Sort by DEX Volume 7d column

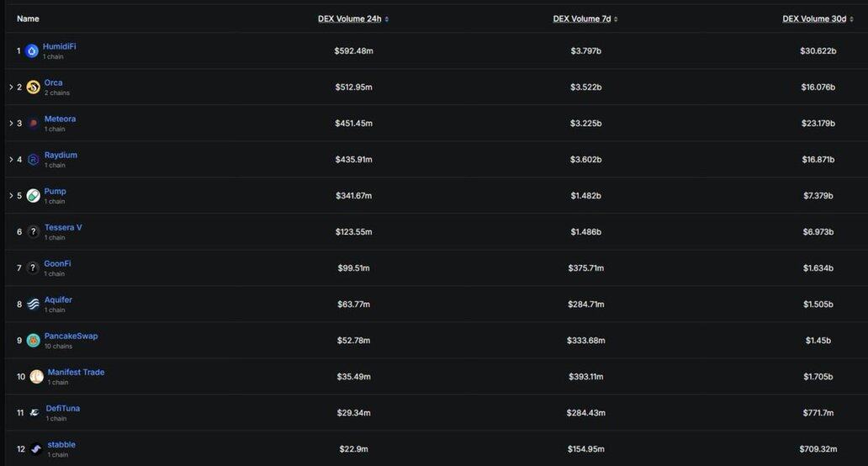coord(585,19)
